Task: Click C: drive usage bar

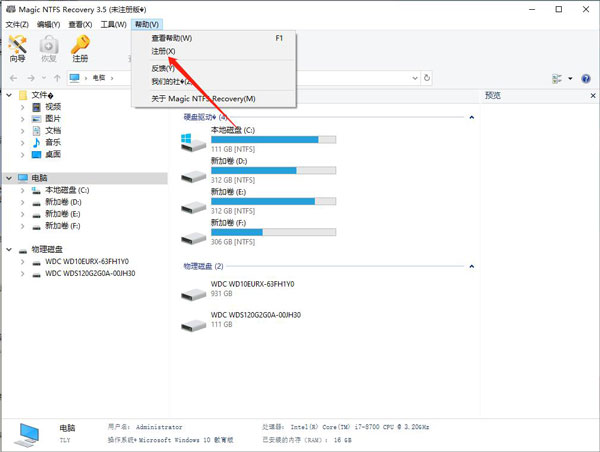Action: coord(274,140)
